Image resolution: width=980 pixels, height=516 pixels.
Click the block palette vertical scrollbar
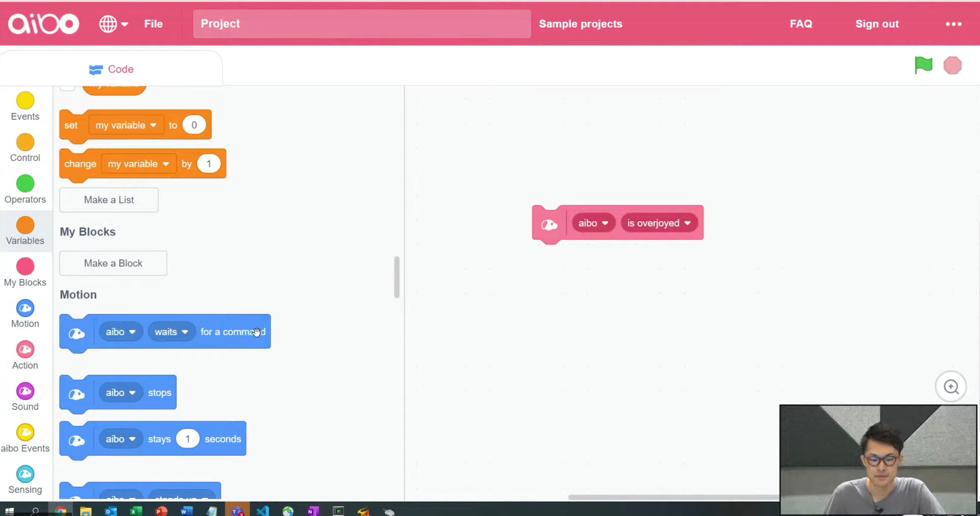[397, 277]
